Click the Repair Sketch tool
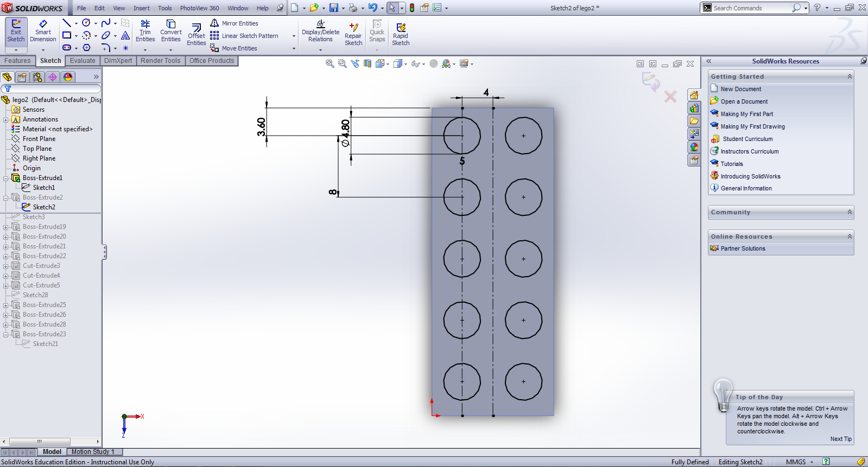Viewport: 868px width, 467px height. tap(353, 34)
